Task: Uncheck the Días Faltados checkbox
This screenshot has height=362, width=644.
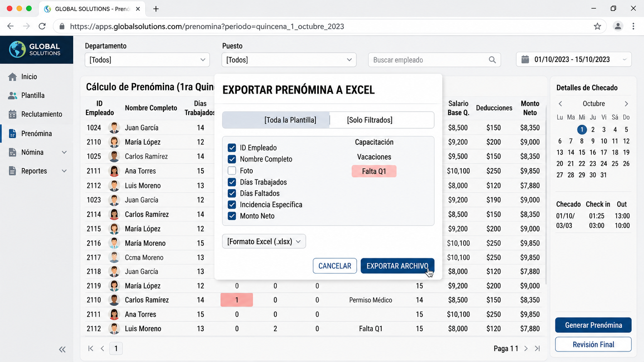Action: point(232,194)
